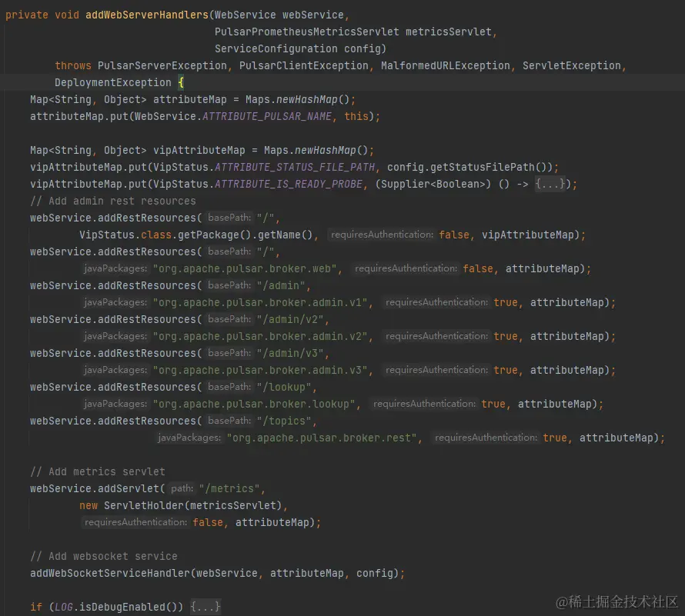
Task: Expand the folded Supplier<Boolean> lambda body
Action: pos(550,185)
